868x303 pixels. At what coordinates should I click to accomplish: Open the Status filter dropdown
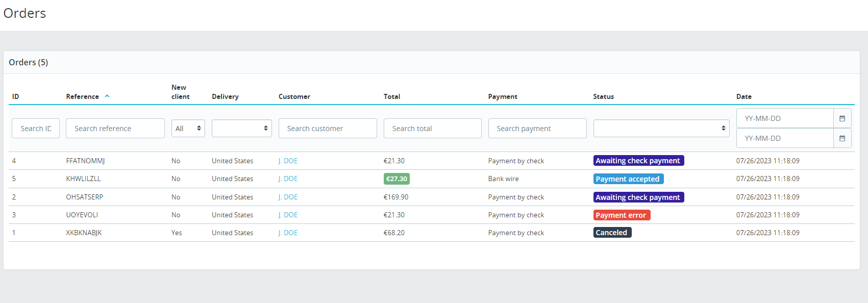tap(661, 129)
